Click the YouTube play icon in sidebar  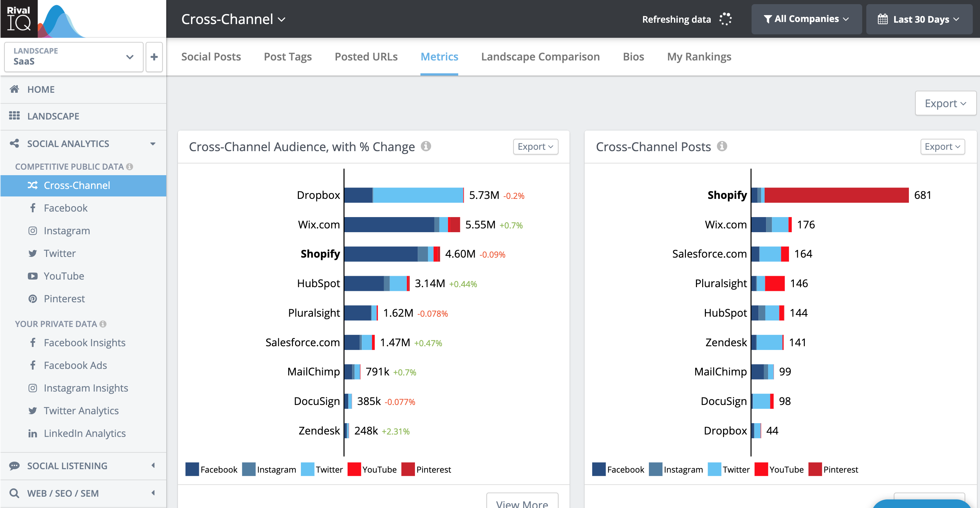(x=33, y=276)
